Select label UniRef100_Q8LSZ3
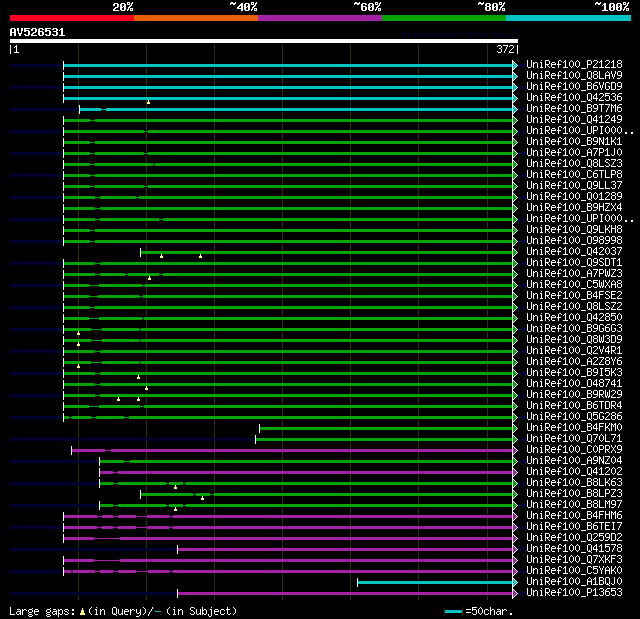This screenshot has height=619, width=640. pos(574,164)
